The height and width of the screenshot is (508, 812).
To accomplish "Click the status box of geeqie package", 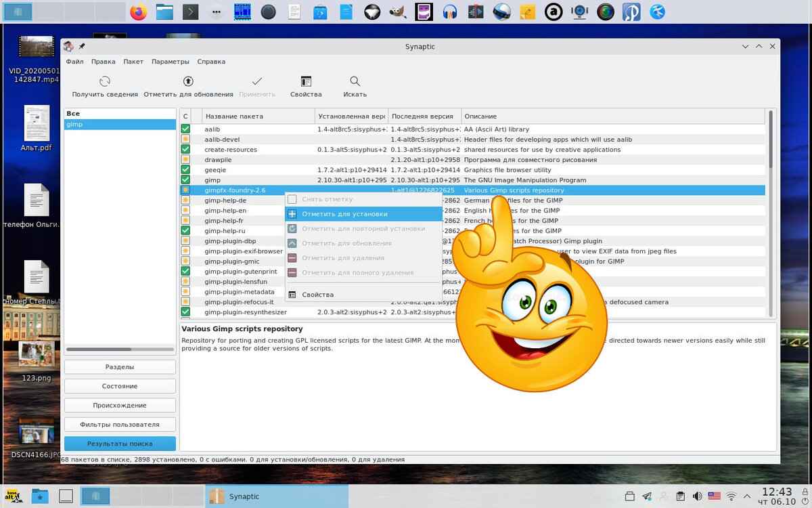I will (185, 169).
